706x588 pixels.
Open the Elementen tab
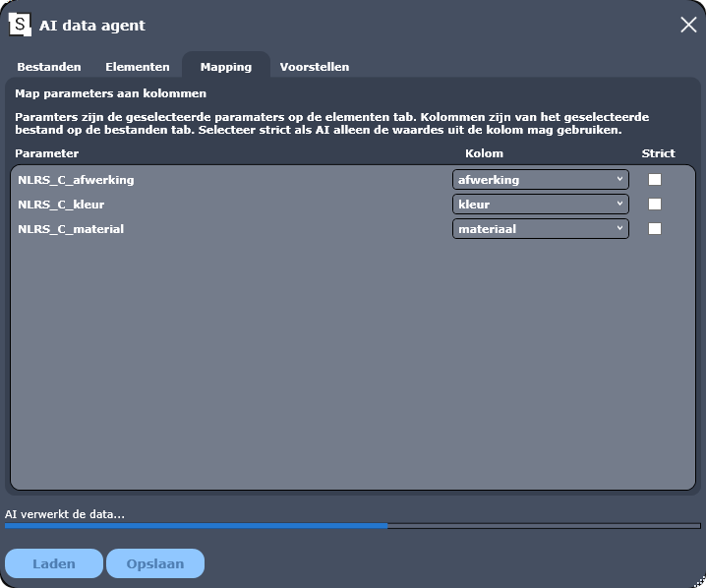coord(138,67)
